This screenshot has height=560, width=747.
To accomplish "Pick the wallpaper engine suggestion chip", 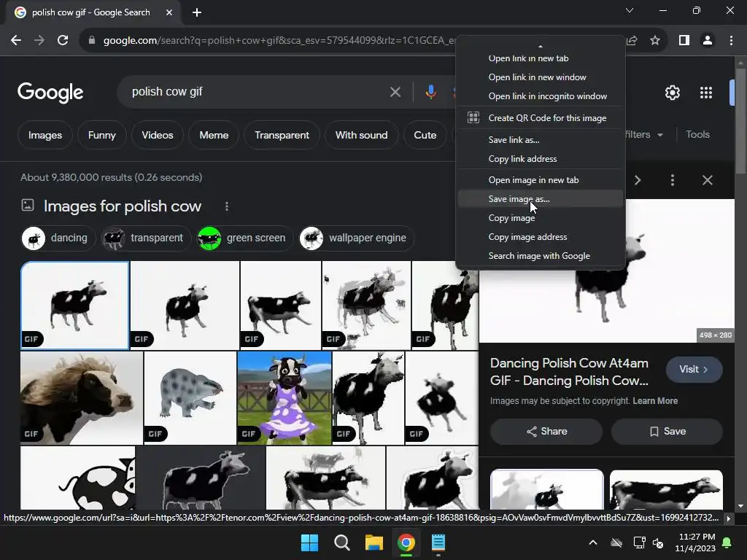I will 356,238.
